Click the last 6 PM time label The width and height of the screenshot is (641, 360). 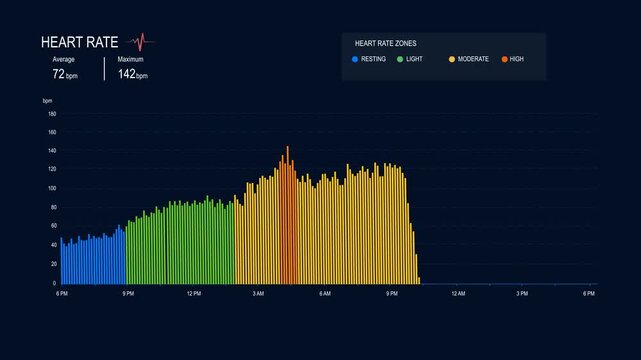tap(589, 294)
